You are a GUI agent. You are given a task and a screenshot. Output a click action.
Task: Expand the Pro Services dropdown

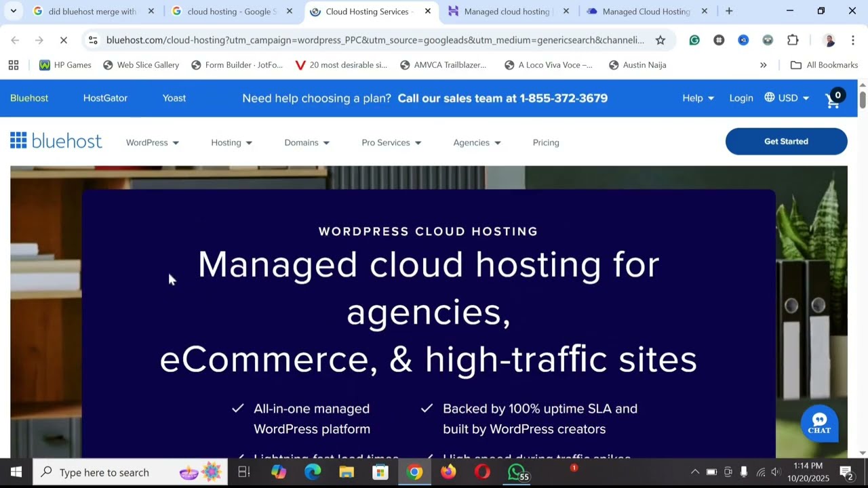[391, 142]
